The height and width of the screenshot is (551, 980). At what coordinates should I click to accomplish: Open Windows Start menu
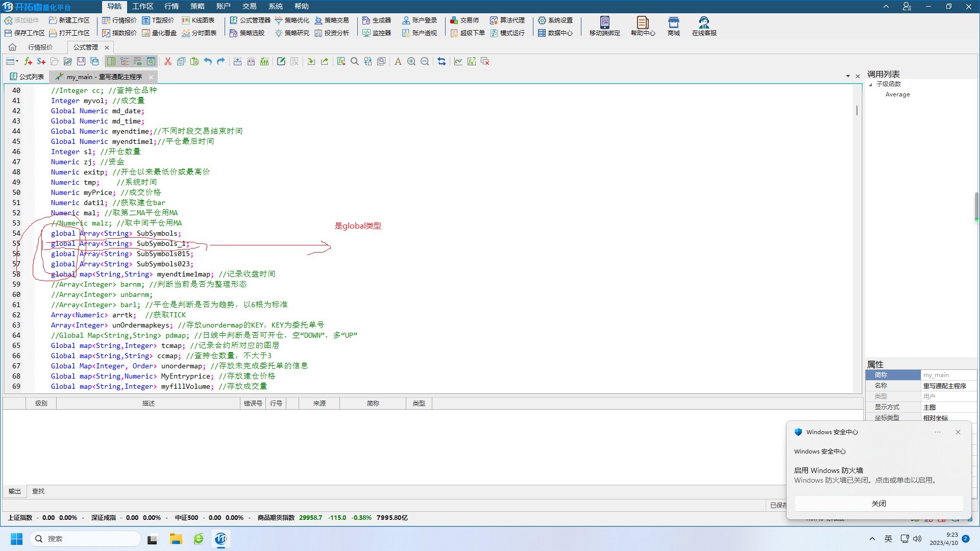[x=16, y=539]
